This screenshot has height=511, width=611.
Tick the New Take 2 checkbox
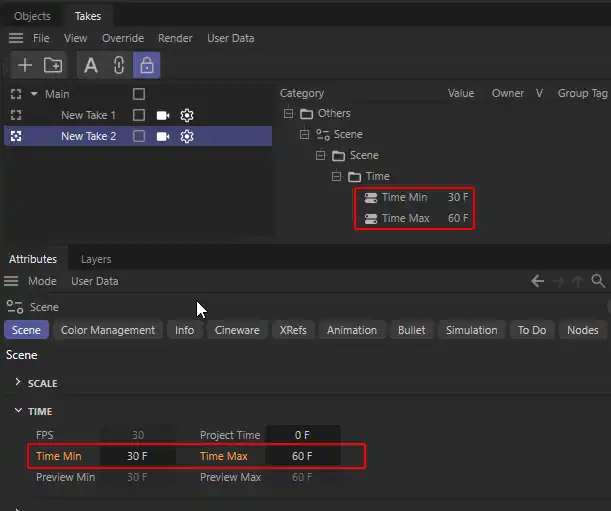[x=139, y=136]
